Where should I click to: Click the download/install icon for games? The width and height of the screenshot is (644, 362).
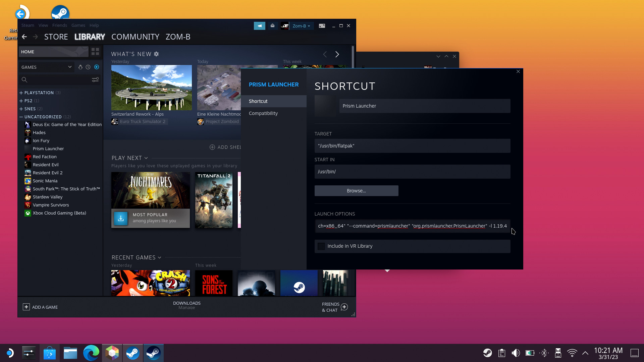tap(121, 218)
